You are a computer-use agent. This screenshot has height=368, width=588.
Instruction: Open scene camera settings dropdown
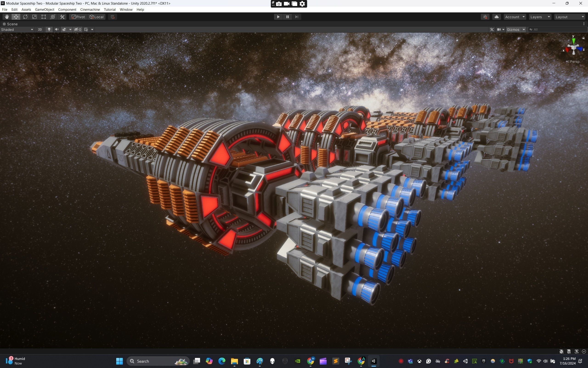point(500,29)
